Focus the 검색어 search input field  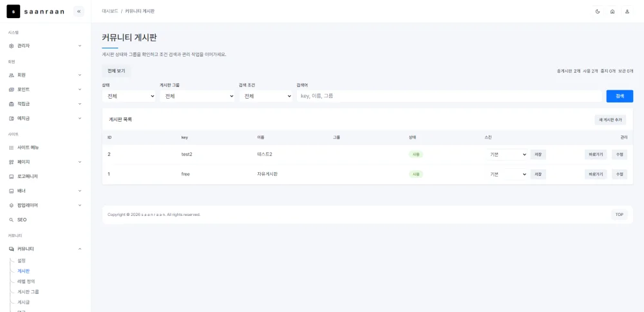[450, 96]
